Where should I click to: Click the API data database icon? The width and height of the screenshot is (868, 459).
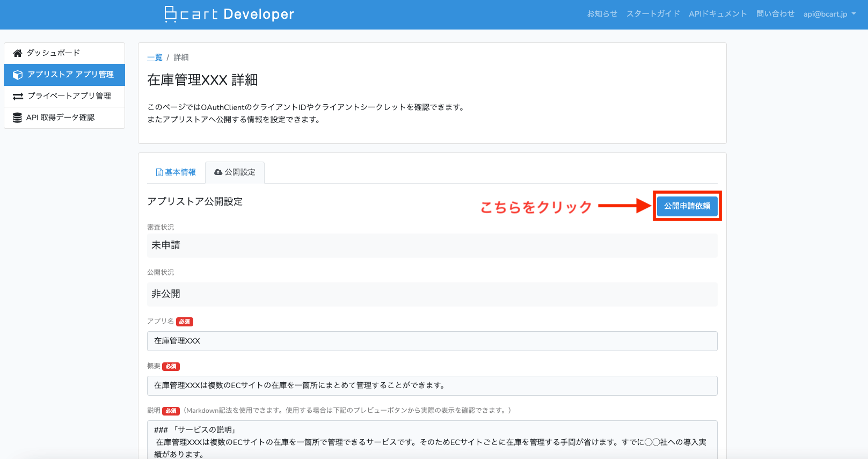pyautogui.click(x=17, y=118)
